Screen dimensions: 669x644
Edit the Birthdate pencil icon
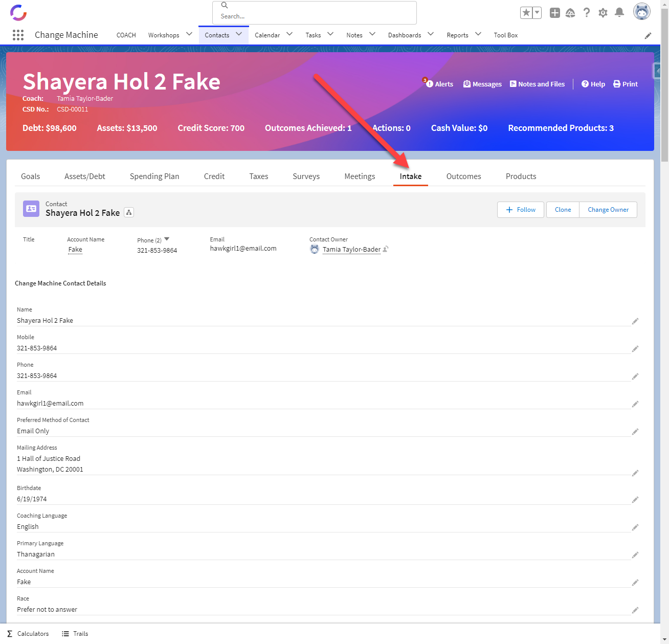(x=635, y=500)
